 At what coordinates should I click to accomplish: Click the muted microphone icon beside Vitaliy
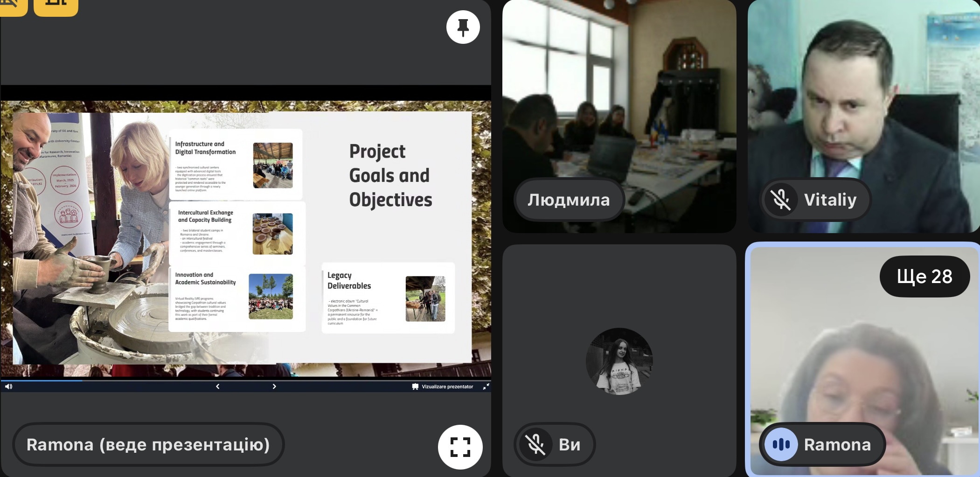point(781,200)
